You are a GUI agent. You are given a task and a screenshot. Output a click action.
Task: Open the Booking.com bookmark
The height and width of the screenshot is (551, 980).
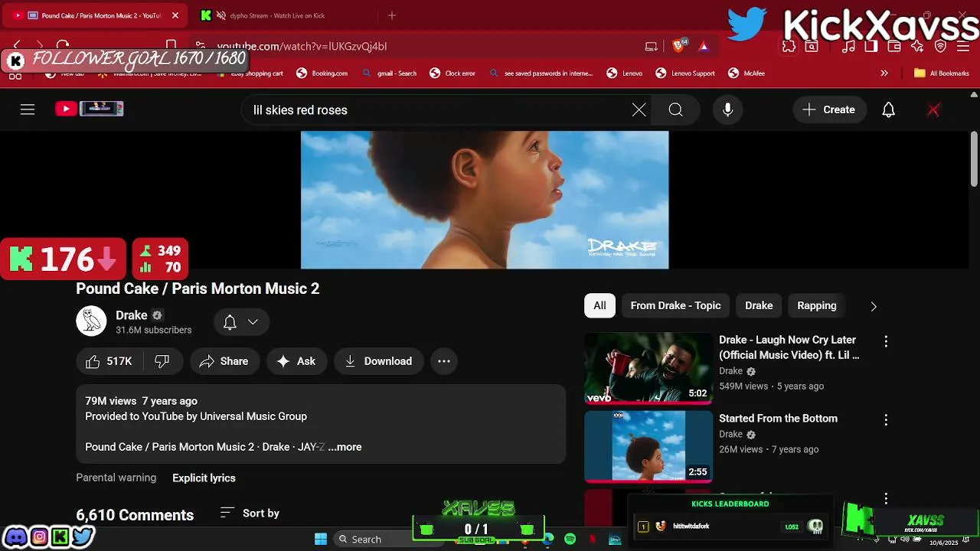click(x=322, y=73)
